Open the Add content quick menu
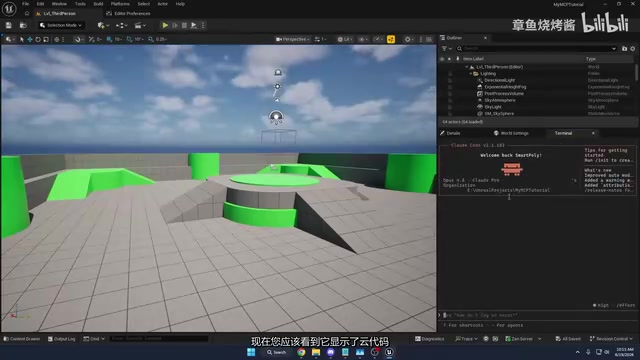640x360 pixels. pyautogui.click(x=103, y=25)
